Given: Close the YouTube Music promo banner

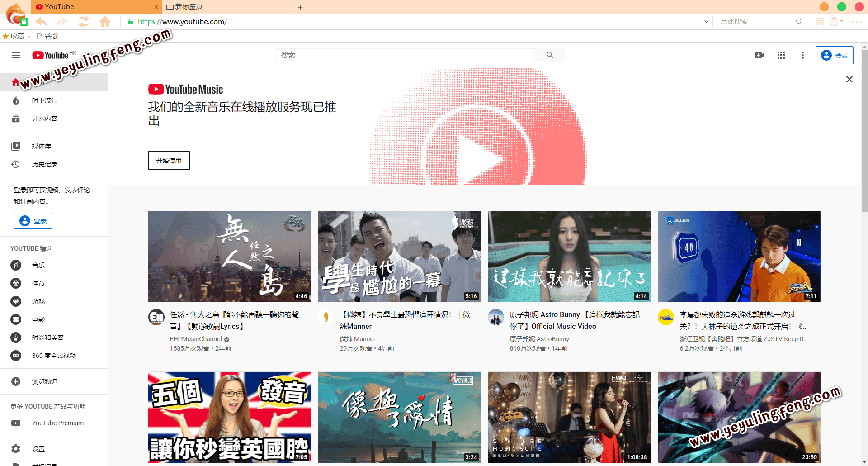Looking at the screenshot, I should click(849, 79).
